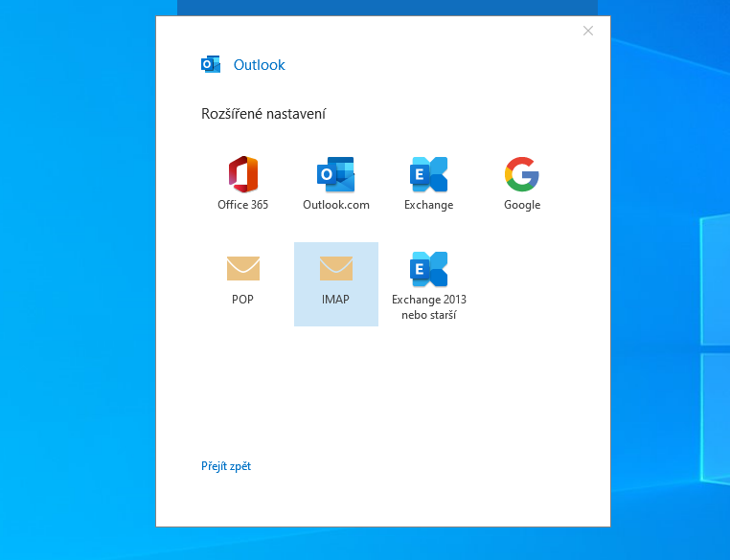The image size is (730, 560).
Task: Click the Přejít zpět link
Action: 226,466
